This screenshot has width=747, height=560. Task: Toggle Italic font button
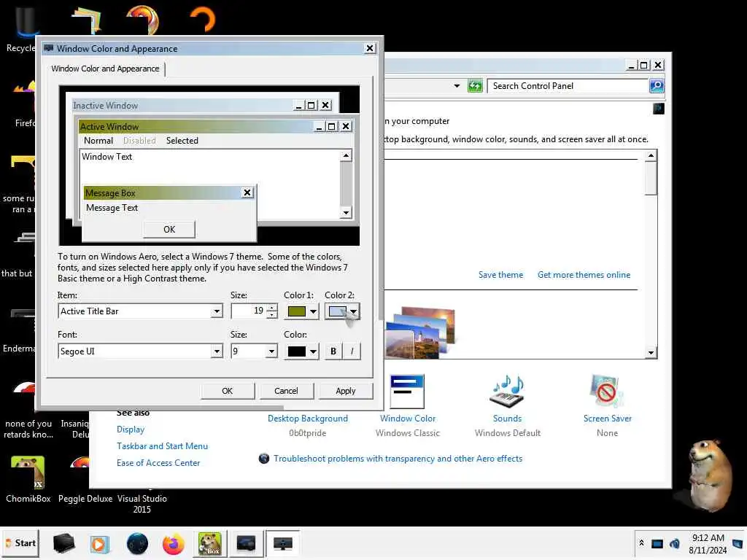(x=352, y=351)
